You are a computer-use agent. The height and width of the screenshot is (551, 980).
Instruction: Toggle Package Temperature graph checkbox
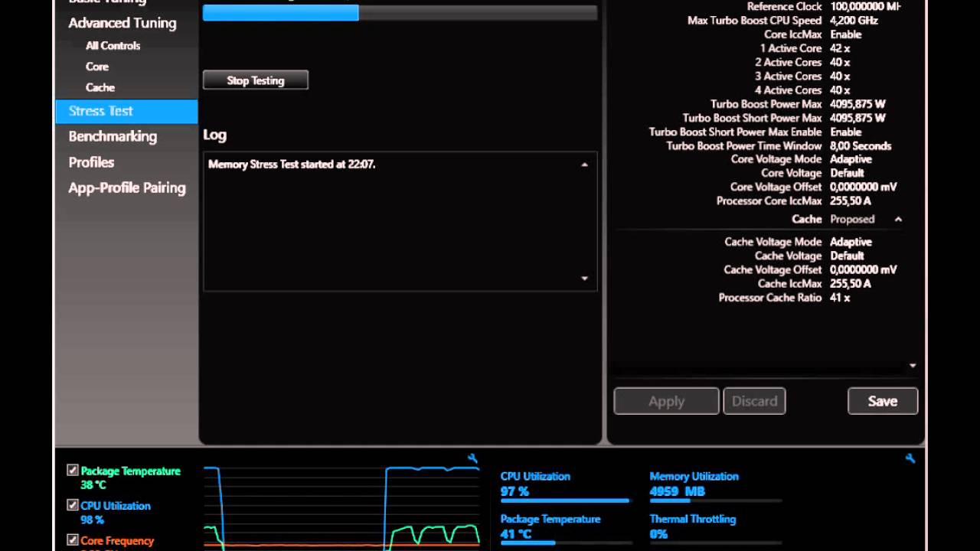73,471
